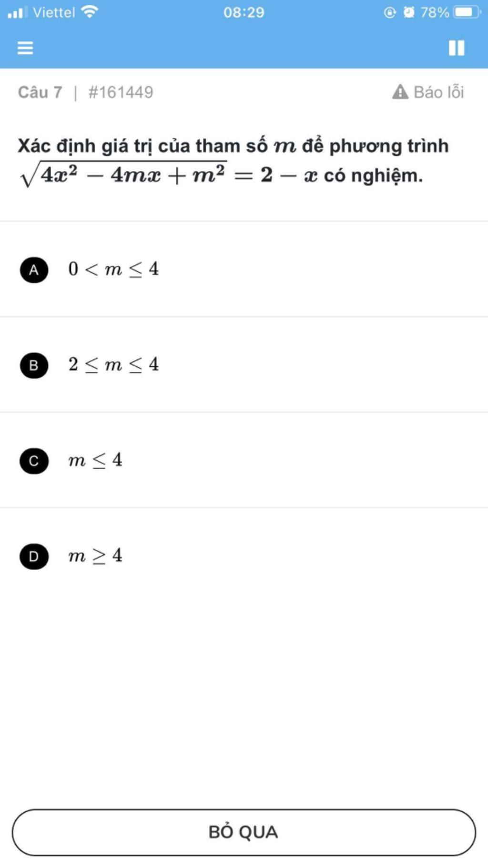Choose option text m ≥ 4

click(95, 556)
